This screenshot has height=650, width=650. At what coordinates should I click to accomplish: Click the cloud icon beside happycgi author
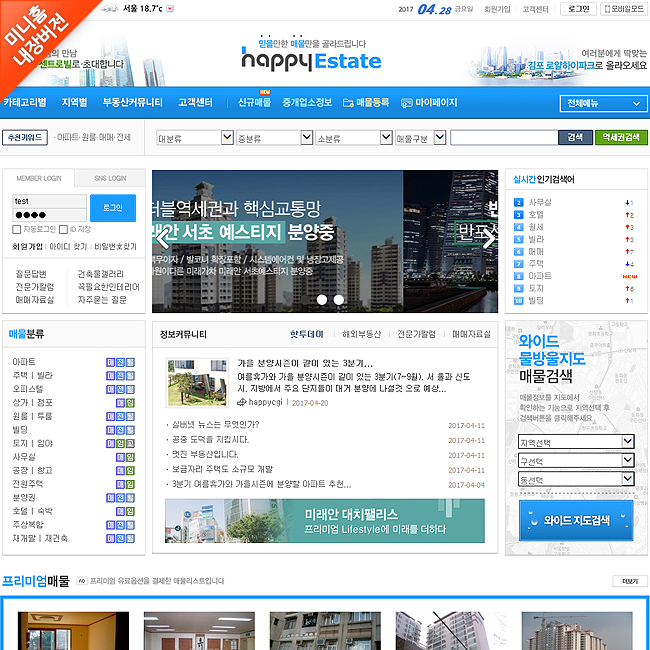242,402
